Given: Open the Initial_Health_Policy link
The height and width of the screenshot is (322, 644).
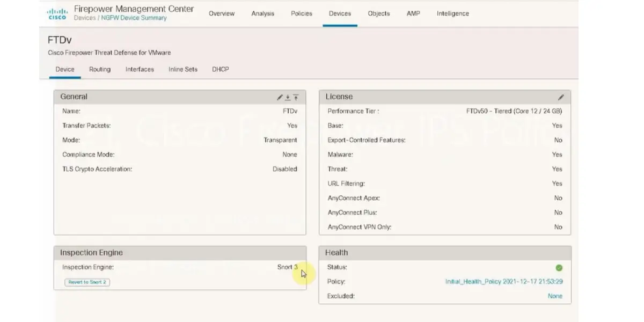Looking at the screenshot, I should coord(504,281).
